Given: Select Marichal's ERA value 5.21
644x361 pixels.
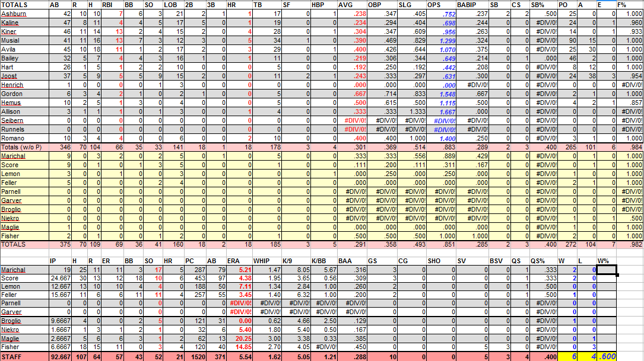Looking at the screenshot, I should click(x=239, y=270).
